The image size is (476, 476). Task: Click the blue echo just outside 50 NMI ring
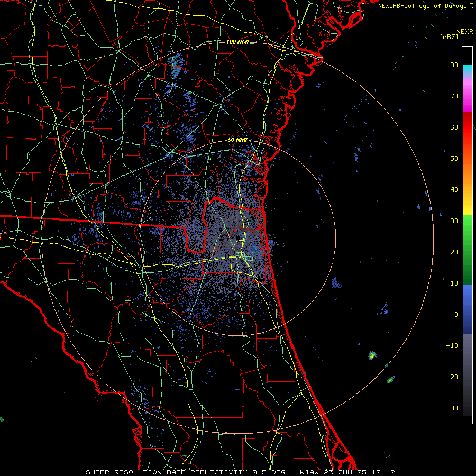coord(336,283)
